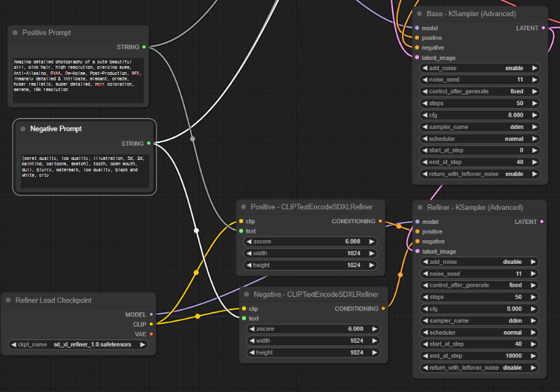
Task: Increment steps with the right arrow on Base KSampler
Action: [x=534, y=103]
